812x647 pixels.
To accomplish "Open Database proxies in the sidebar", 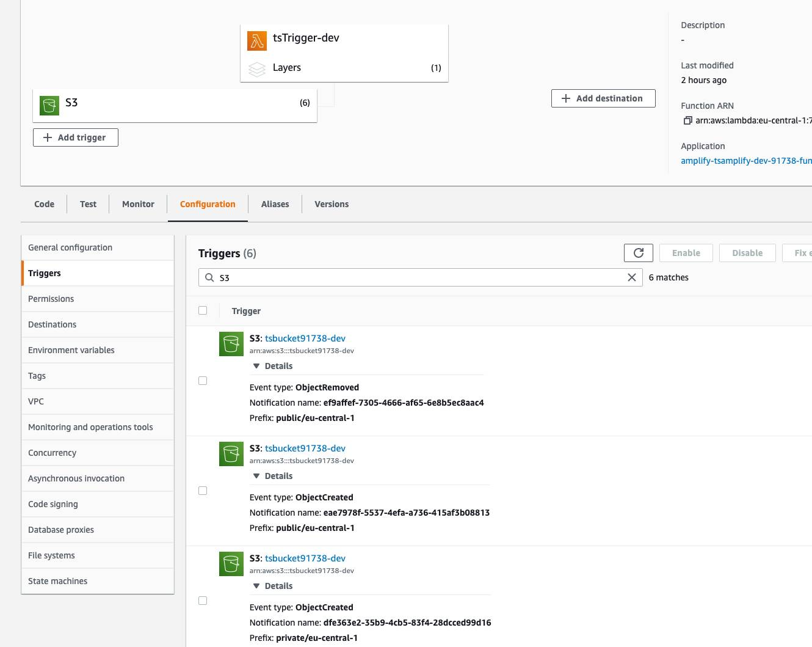I will tap(98, 530).
